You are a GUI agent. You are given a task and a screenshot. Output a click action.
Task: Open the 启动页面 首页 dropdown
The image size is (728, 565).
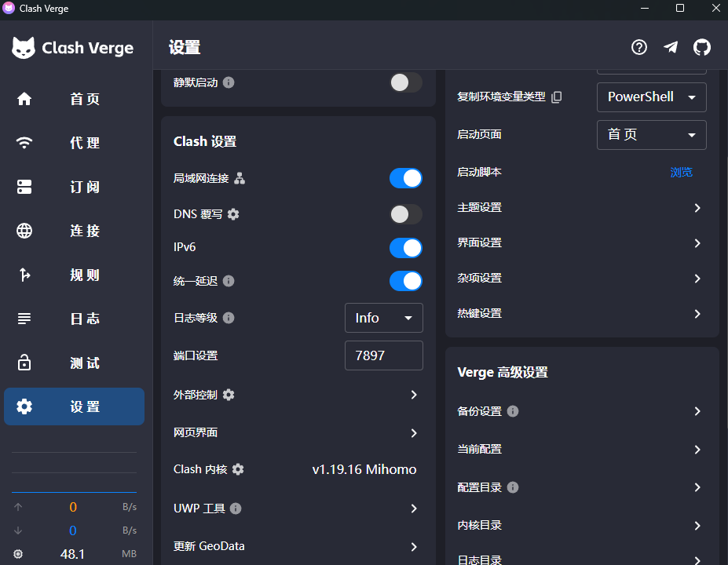(651, 134)
